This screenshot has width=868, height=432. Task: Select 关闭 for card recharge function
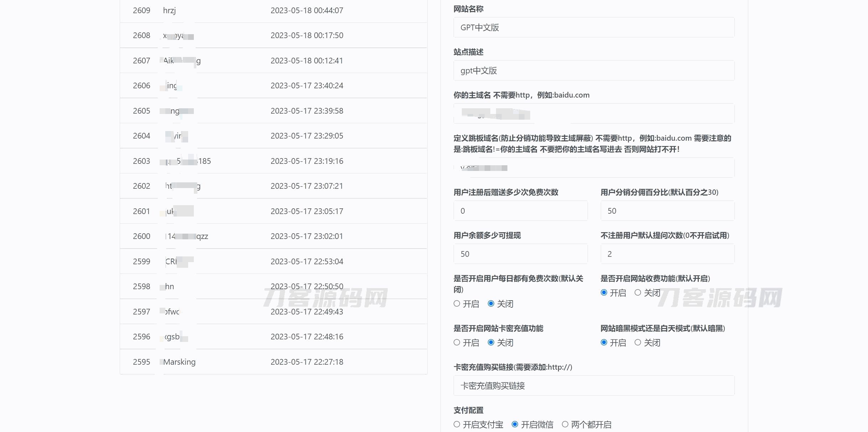pyautogui.click(x=491, y=343)
